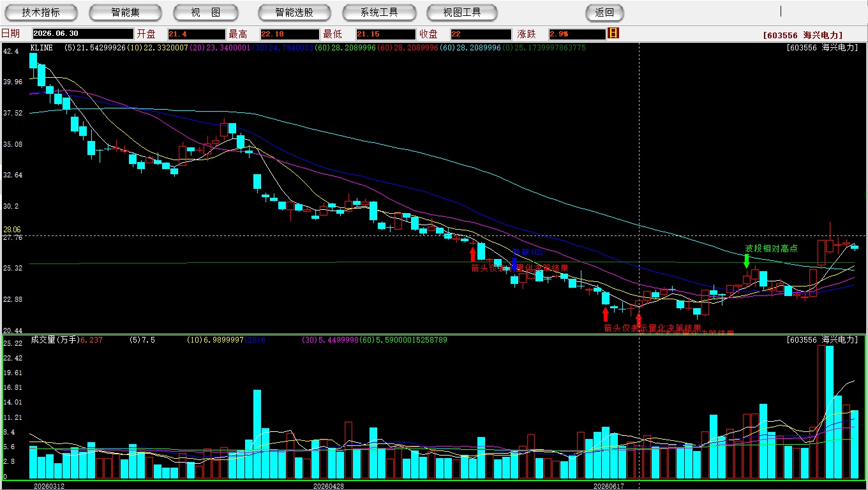
Task: Select the 收盘 field showing 22
Action: tap(481, 34)
